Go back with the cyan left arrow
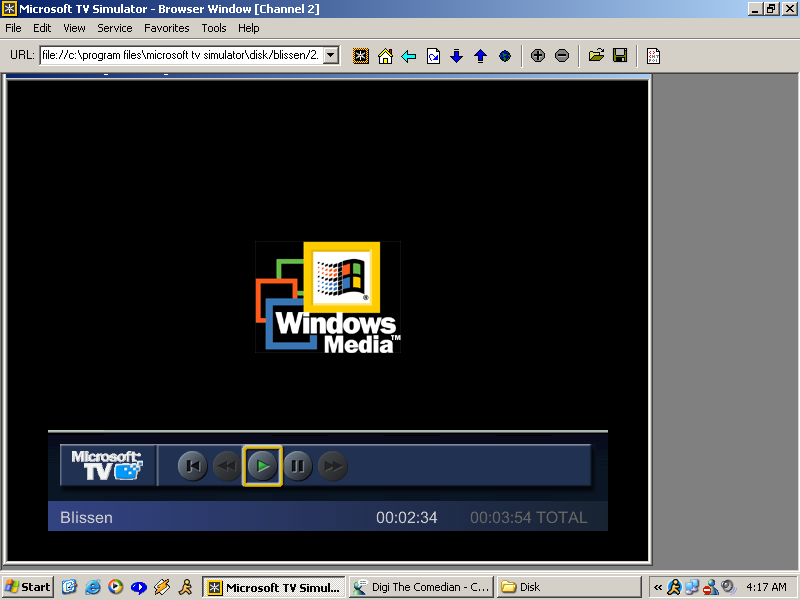The width and height of the screenshot is (800, 600). 409,56
